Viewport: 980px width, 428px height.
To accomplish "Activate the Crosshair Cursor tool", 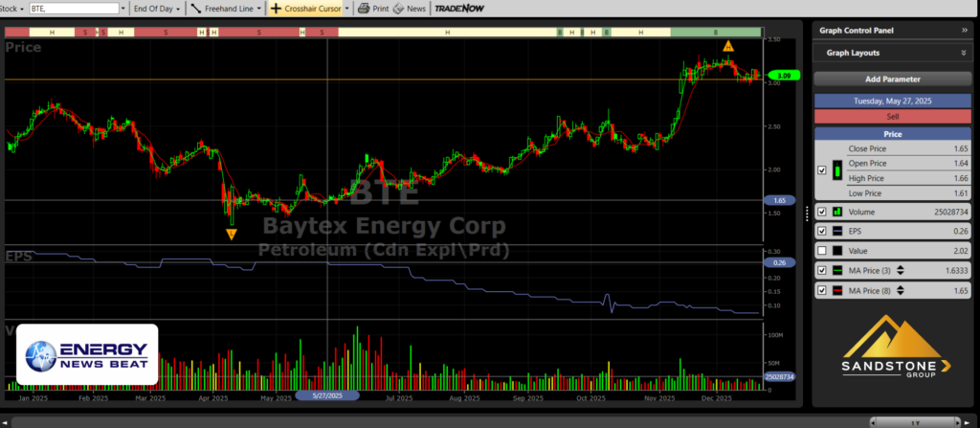I will click(x=306, y=8).
